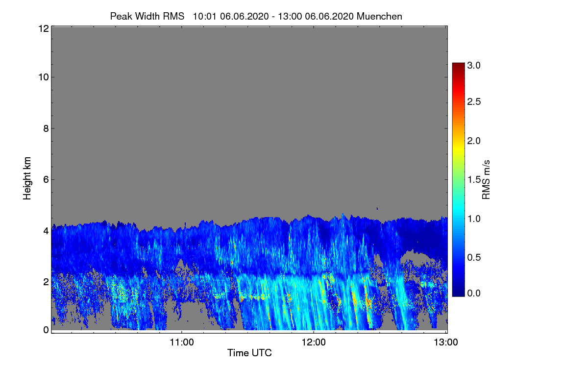Click the end date '13:00 06.06.2020' in title
588x392 pixels.
[x=316, y=16]
